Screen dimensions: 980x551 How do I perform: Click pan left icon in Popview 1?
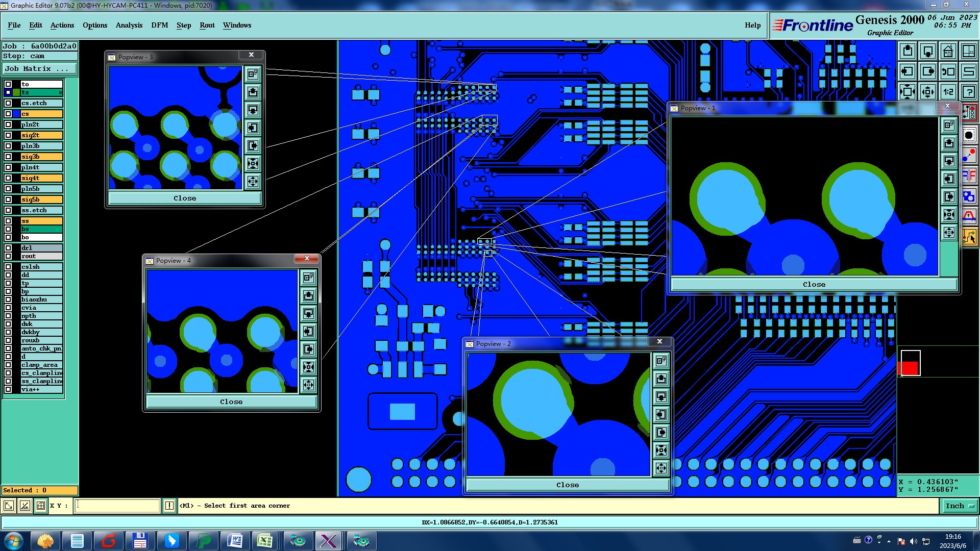click(x=949, y=179)
